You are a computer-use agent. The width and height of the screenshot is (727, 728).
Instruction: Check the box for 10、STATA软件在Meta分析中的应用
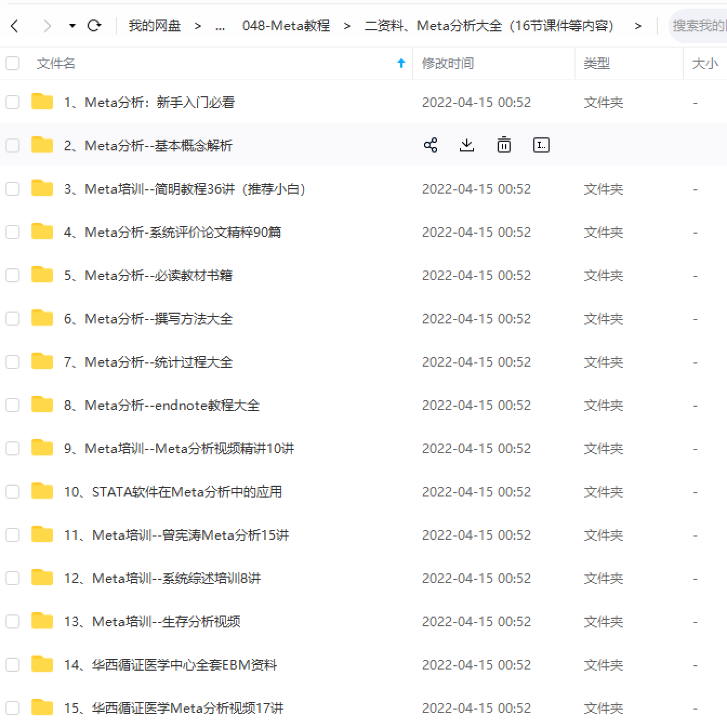pos(12,492)
